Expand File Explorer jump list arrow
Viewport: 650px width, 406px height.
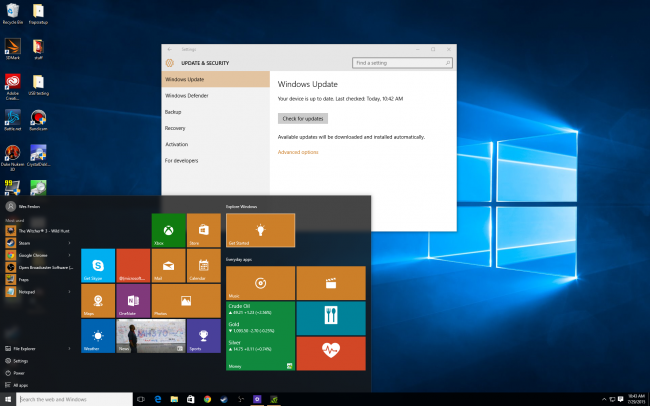click(69, 349)
